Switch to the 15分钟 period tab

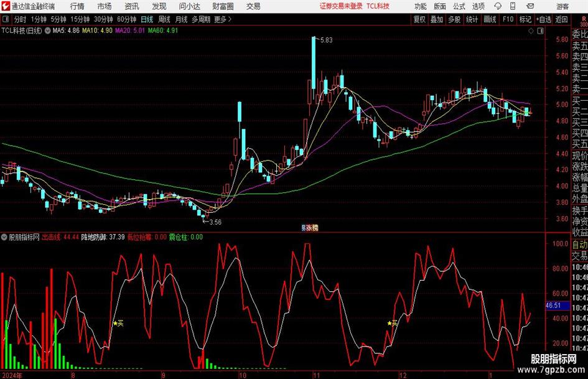[x=80, y=19]
